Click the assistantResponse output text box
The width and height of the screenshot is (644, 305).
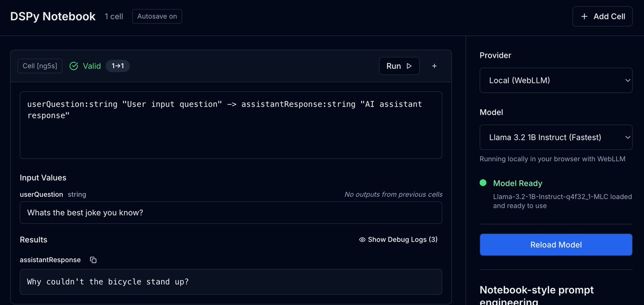point(231,282)
